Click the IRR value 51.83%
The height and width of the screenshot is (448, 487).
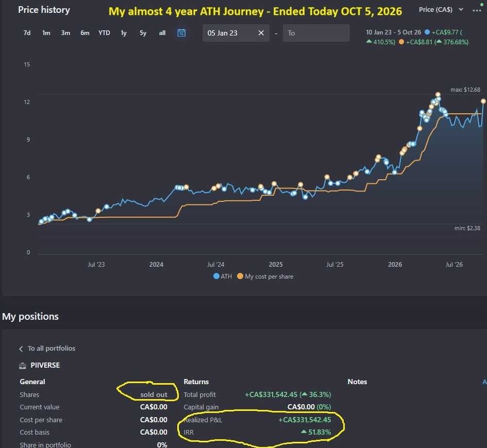coord(316,432)
